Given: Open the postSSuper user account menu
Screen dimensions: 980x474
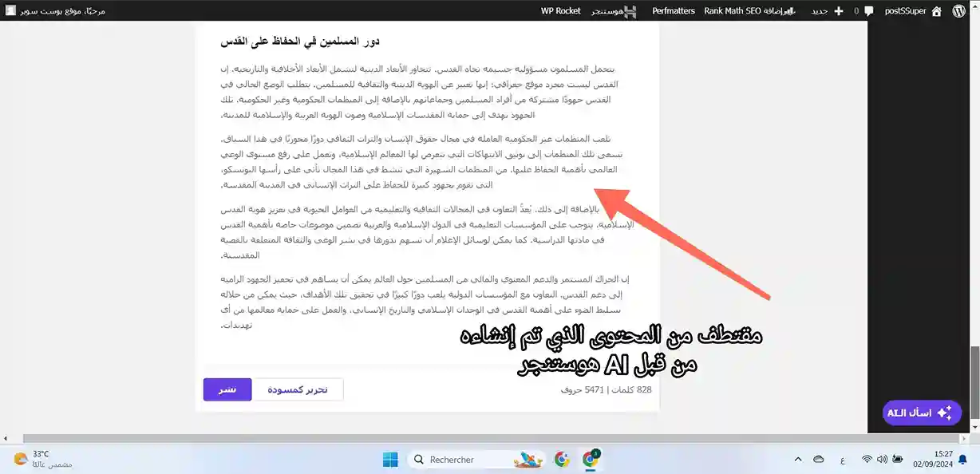Looking at the screenshot, I should (x=906, y=10).
